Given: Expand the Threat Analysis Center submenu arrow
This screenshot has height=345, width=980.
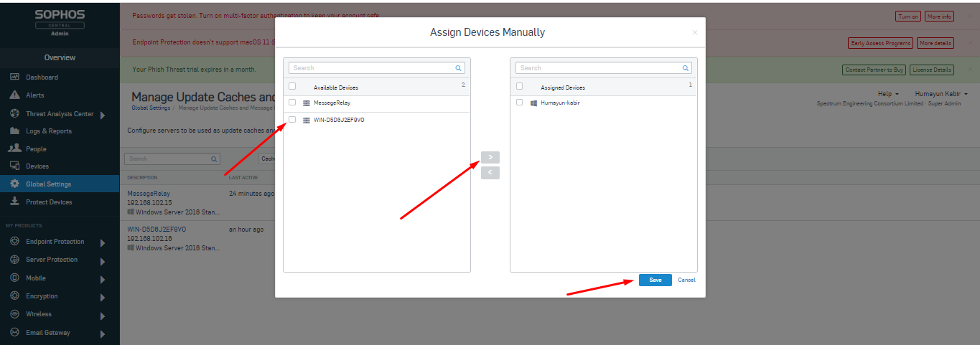Looking at the screenshot, I should click(103, 115).
